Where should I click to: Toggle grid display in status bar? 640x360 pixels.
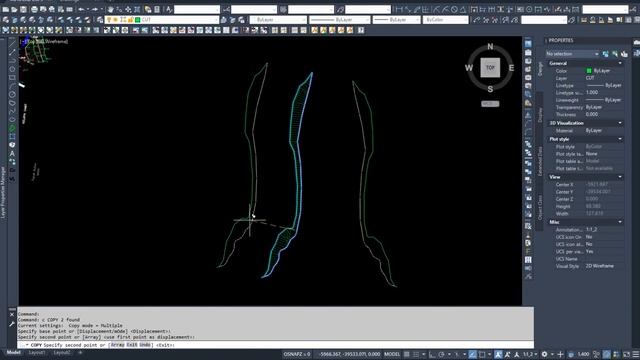[x=406, y=354]
